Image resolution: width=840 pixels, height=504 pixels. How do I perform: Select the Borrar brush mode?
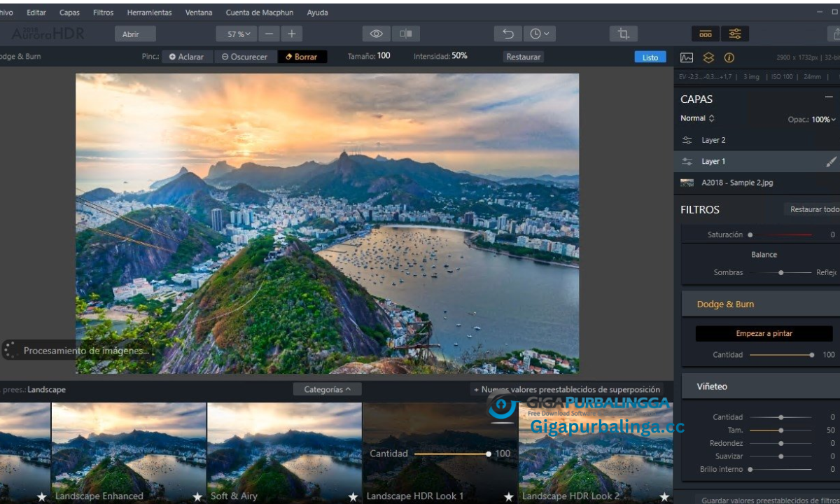coord(302,57)
